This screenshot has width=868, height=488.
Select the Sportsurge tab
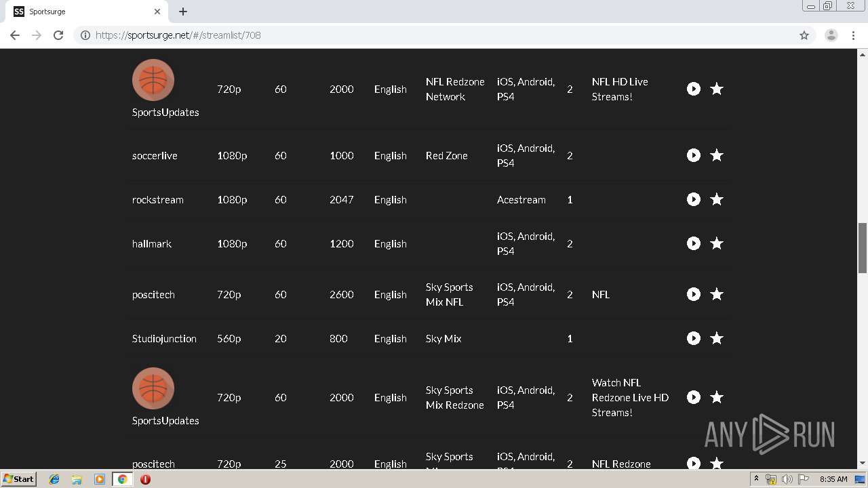[x=87, y=12]
